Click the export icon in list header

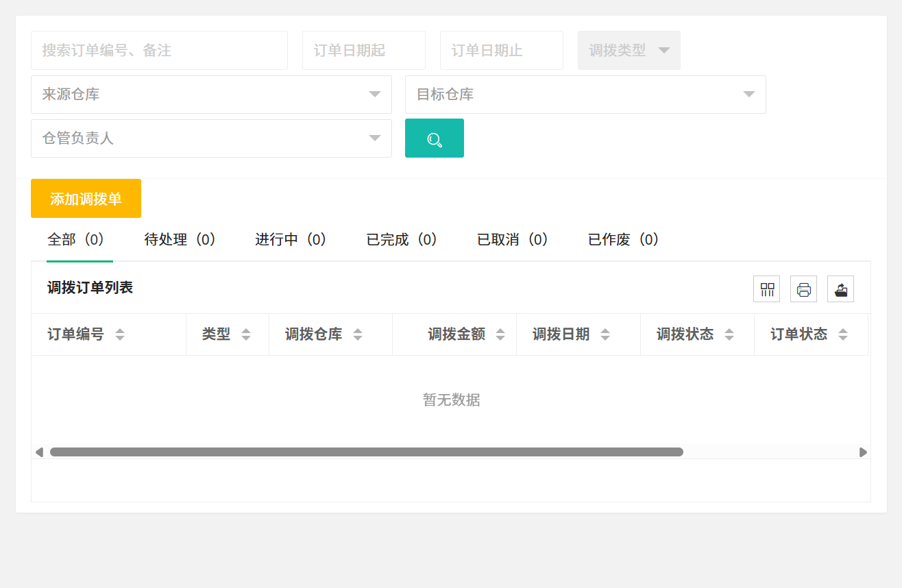click(841, 289)
